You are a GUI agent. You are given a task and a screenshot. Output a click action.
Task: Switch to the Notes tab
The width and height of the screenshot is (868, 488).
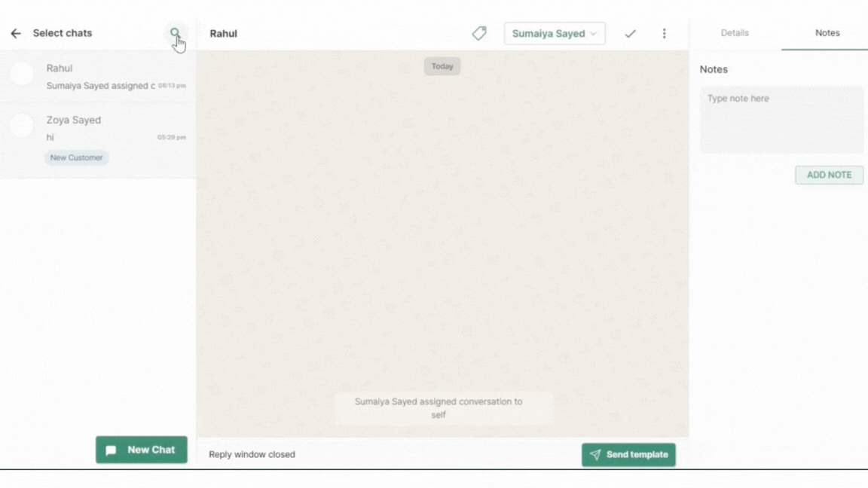tap(827, 33)
